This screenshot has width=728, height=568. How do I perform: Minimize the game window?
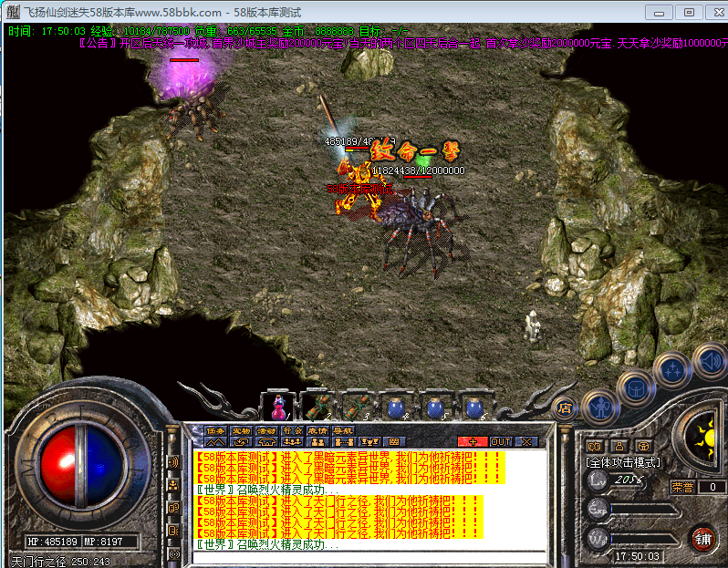point(659,13)
